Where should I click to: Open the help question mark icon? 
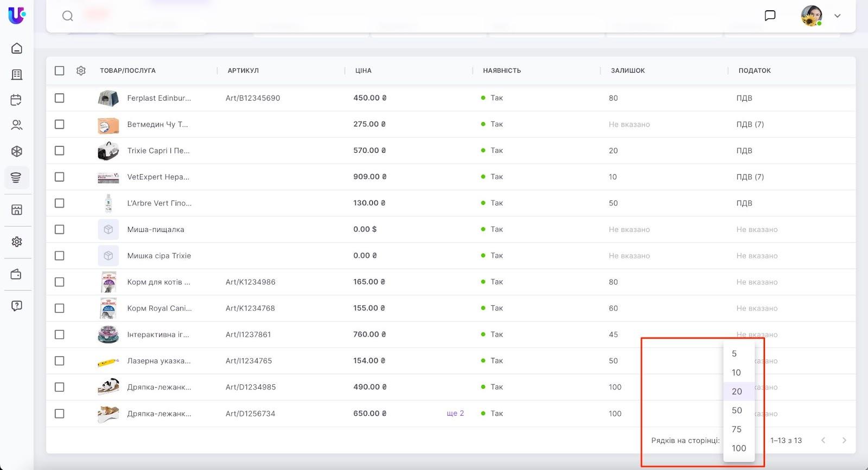coord(17,306)
